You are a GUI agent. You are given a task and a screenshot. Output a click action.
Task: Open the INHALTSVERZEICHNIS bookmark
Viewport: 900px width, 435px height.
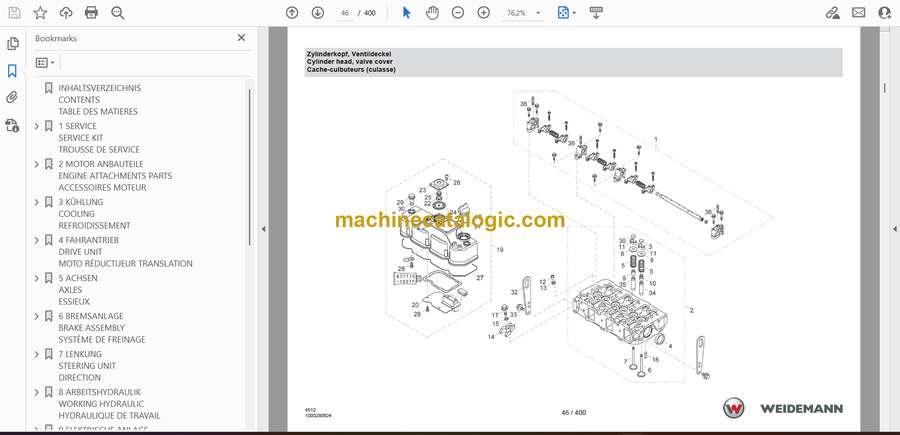pos(100,88)
